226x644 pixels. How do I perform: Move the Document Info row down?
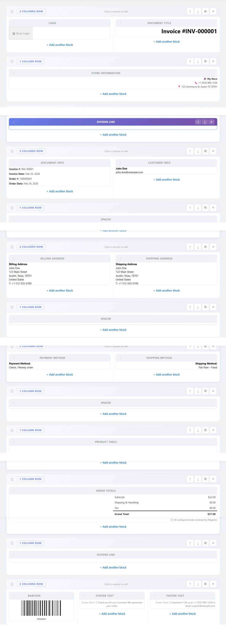point(198,151)
